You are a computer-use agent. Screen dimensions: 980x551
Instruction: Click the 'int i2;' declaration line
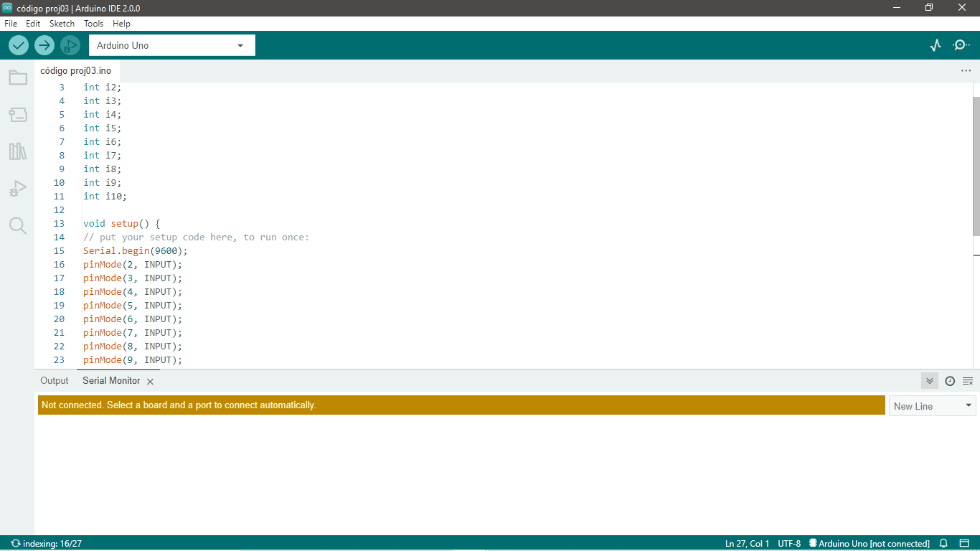(103, 88)
